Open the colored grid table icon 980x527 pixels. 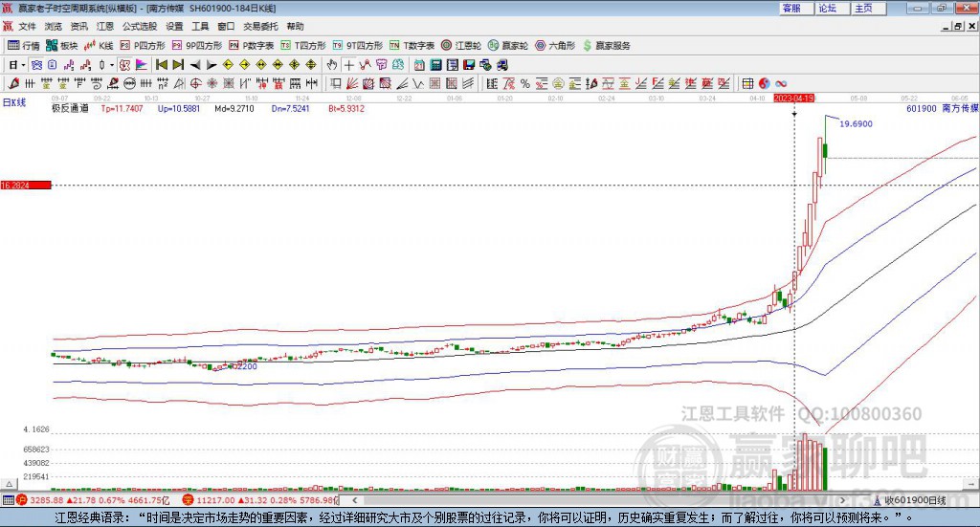[747, 83]
